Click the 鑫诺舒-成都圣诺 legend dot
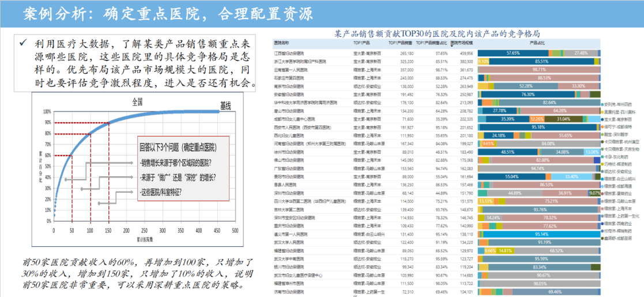644x297 pixels. 602,238
